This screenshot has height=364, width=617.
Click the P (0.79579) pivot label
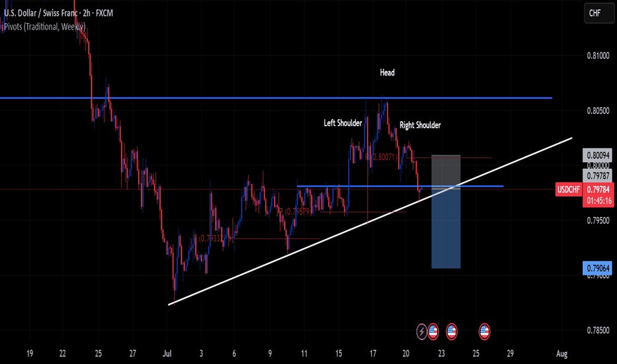pos(295,212)
